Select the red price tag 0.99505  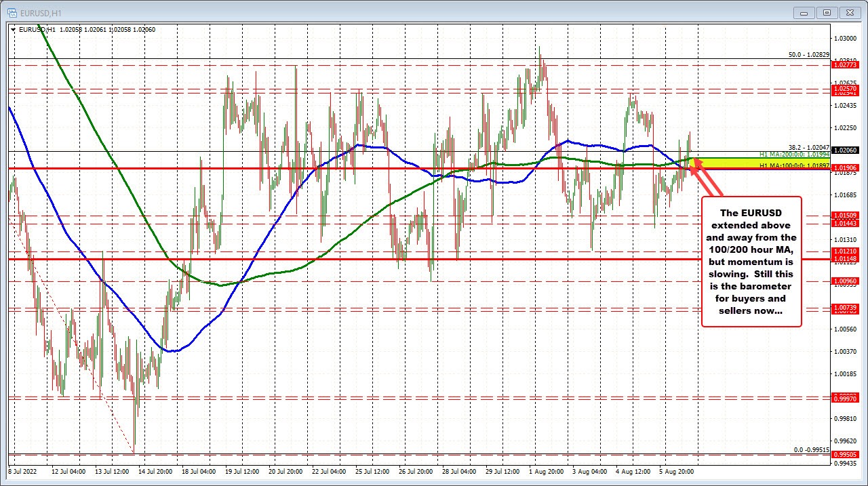pos(845,455)
